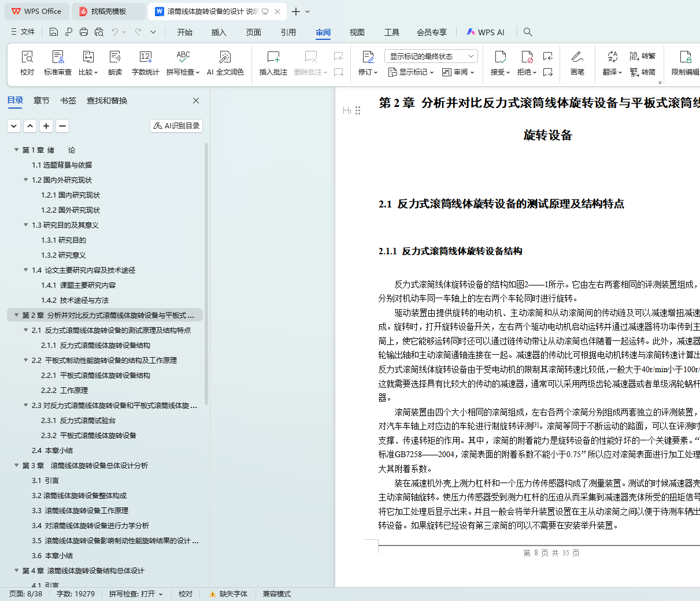This screenshot has width=700, height=601.
Task: Jump to previous change icon
Action: [548, 56]
